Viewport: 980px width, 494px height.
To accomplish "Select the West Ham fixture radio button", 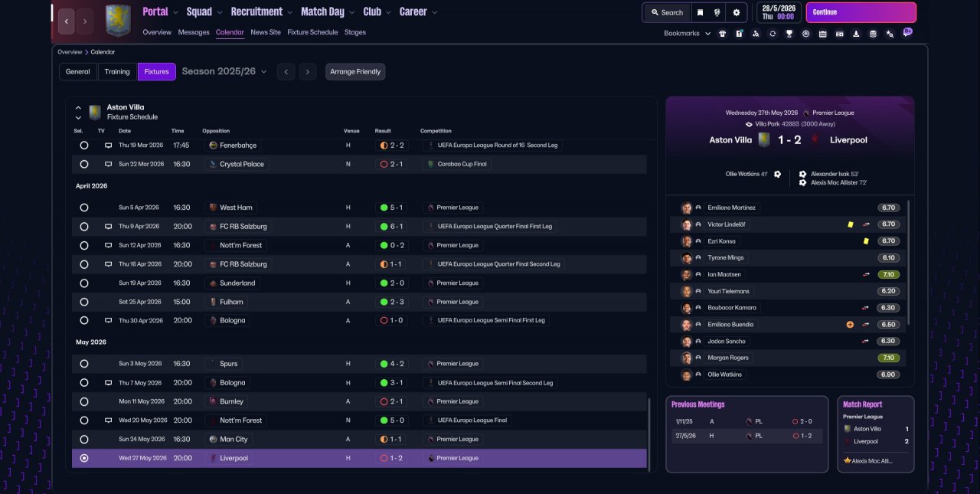I will point(84,208).
